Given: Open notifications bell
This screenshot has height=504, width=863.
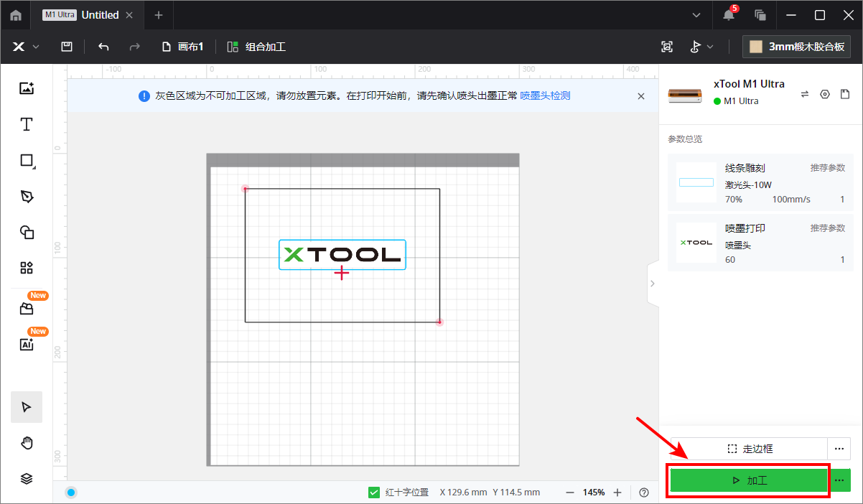Looking at the screenshot, I should pos(729,15).
